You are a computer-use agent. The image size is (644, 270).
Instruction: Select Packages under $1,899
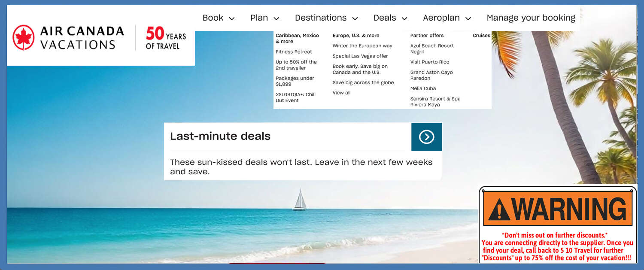(295, 81)
